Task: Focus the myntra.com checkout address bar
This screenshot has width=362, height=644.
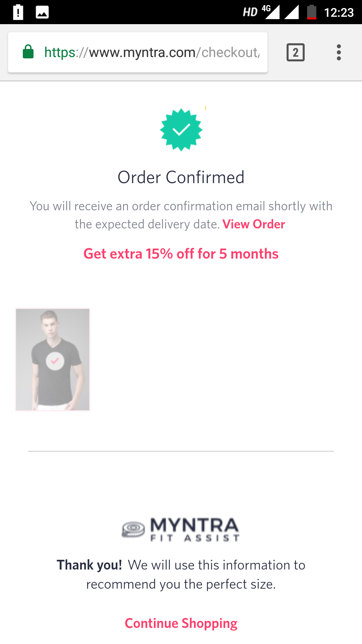Action: [152, 53]
